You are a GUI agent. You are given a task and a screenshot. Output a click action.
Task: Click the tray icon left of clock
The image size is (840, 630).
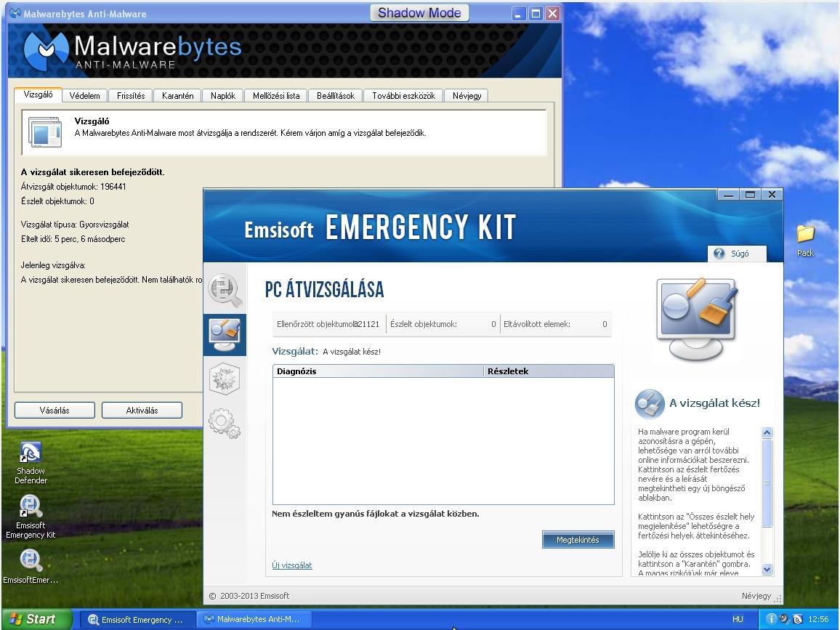coord(798,619)
